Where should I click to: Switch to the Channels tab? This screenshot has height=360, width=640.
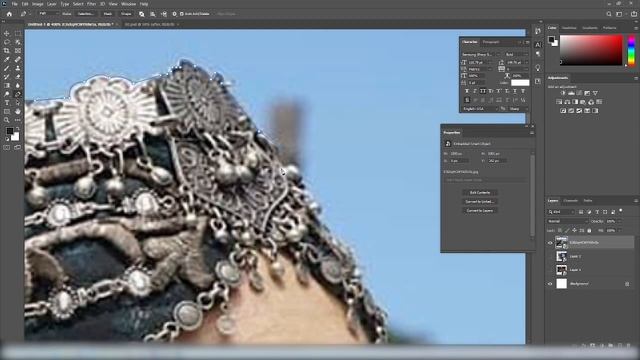coord(571,201)
